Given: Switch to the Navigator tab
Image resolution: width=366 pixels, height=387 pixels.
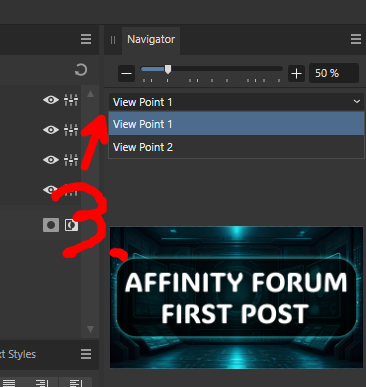Looking at the screenshot, I should tap(151, 40).
